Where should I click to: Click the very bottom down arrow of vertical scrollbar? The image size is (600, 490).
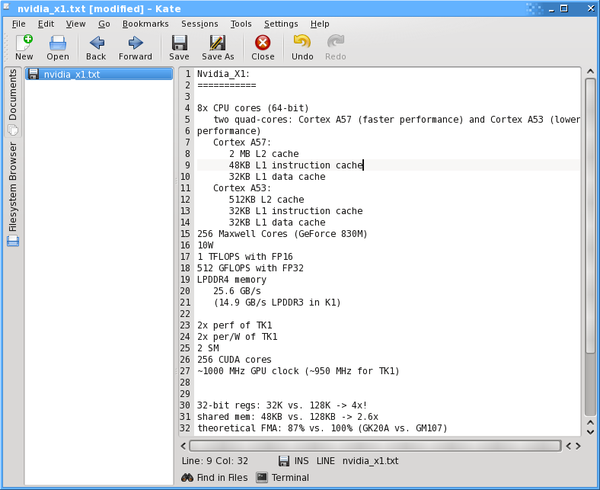[590, 432]
